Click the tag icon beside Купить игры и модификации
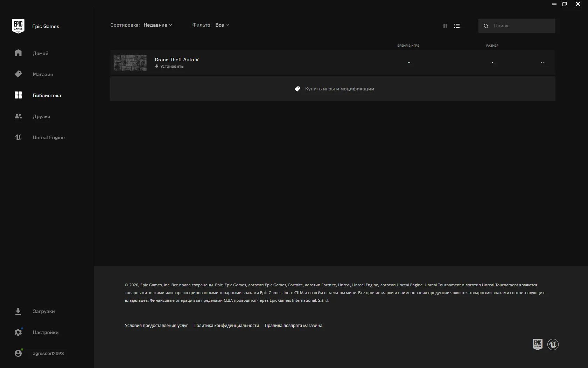Viewport: 588px width, 368px height. coord(297,89)
